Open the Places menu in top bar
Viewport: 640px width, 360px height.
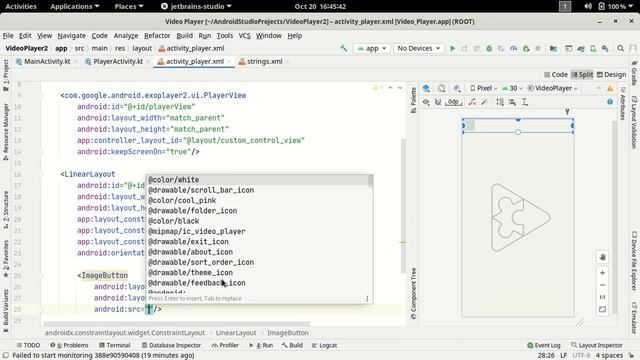point(129,6)
